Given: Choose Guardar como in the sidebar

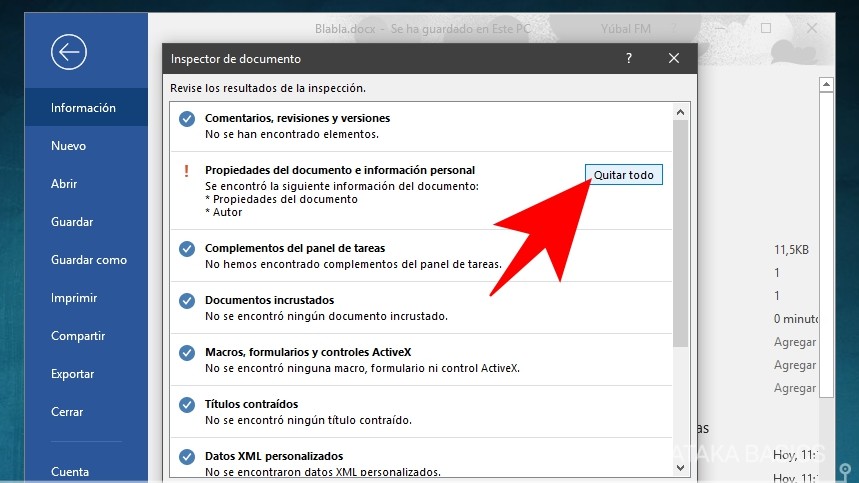Looking at the screenshot, I should [x=89, y=260].
